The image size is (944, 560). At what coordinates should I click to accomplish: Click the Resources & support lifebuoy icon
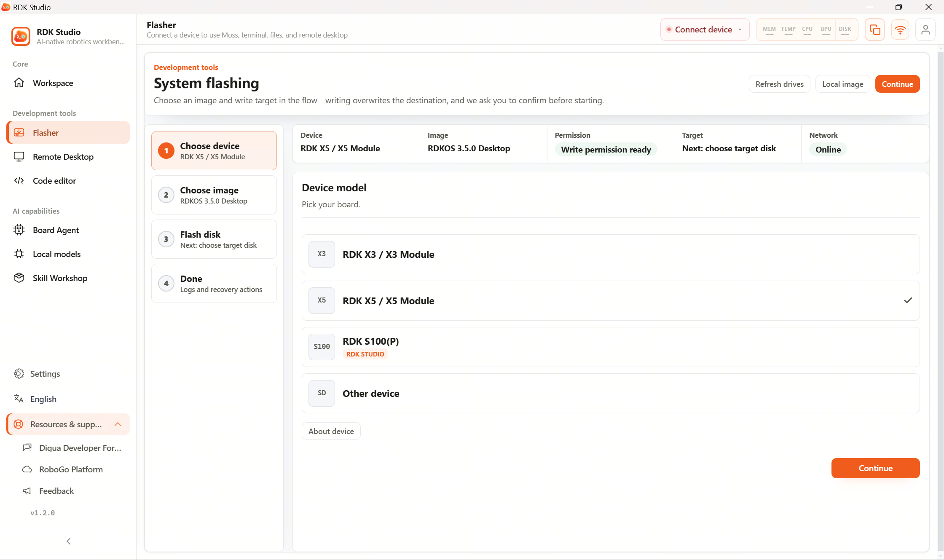(x=19, y=424)
